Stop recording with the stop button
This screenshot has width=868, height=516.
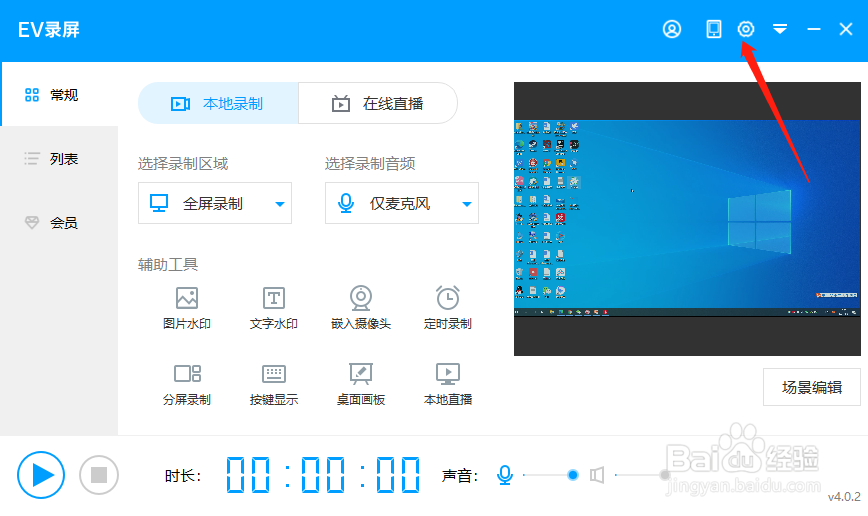(x=99, y=475)
